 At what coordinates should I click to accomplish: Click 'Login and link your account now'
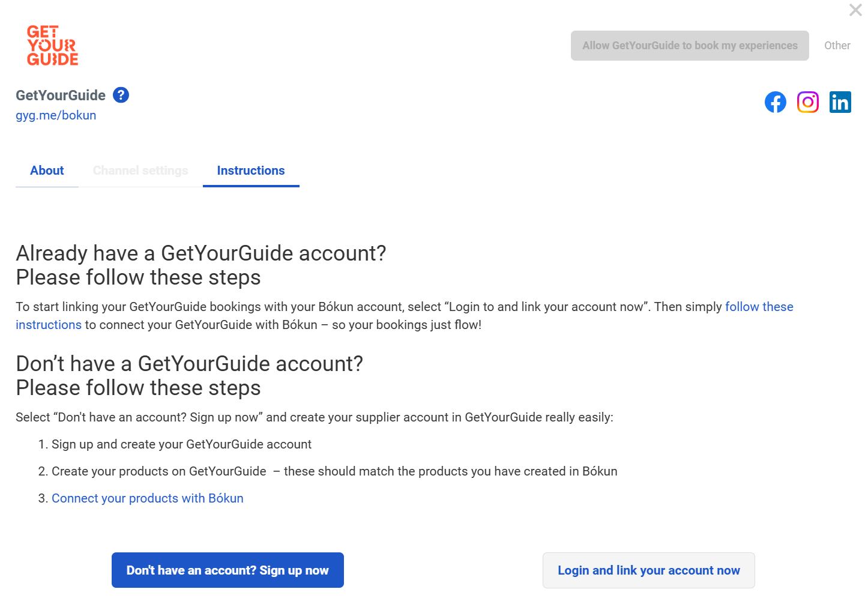[649, 570]
